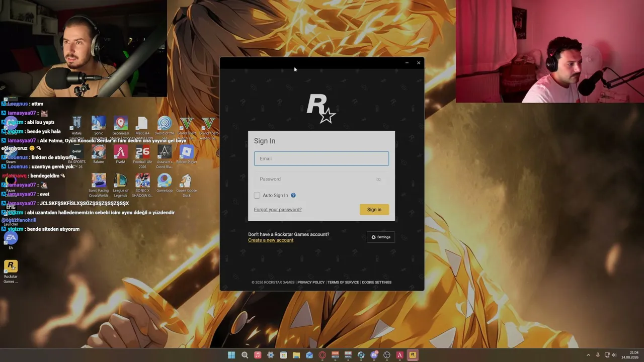Select the SONIC X SHADOW shortcut

(x=142, y=185)
